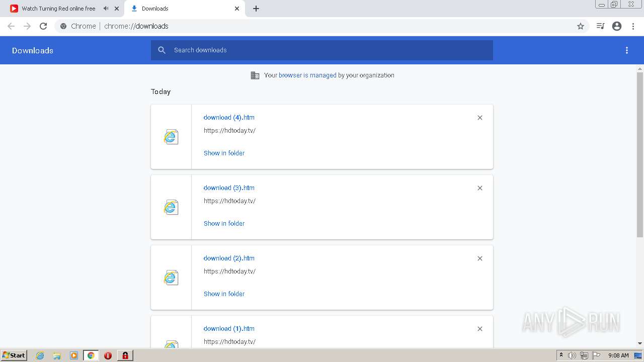This screenshot has width=644, height=362.
Task: Click the site info icon in address bar
Action: coord(63,26)
